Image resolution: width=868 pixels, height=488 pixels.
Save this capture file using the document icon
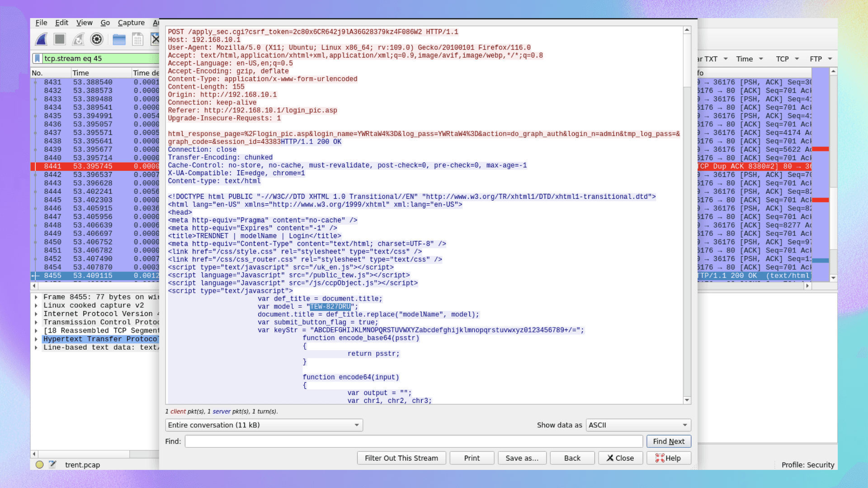click(x=137, y=39)
